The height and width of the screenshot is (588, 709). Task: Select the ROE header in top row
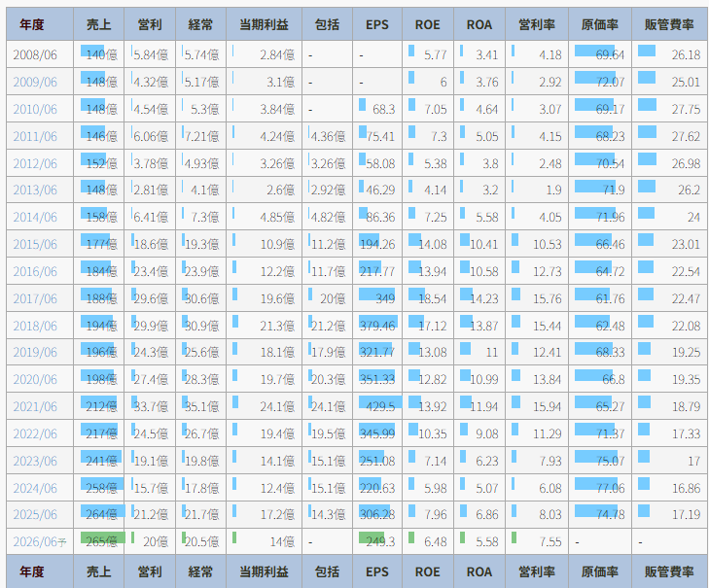(x=427, y=24)
